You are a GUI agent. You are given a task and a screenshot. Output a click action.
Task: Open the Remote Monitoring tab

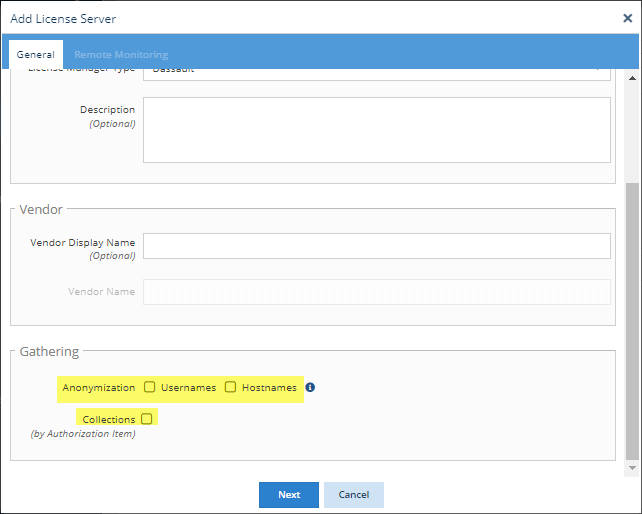[121, 54]
